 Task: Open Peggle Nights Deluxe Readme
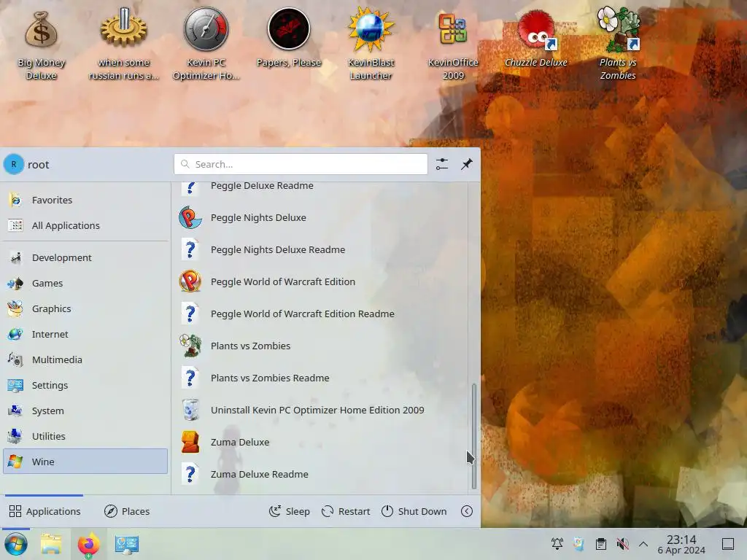click(x=320, y=249)
